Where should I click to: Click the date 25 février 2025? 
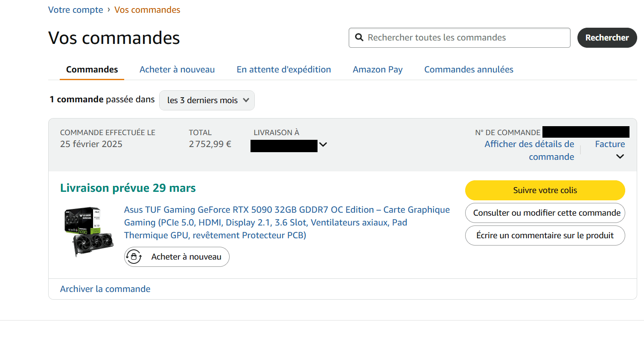(91, 144)
